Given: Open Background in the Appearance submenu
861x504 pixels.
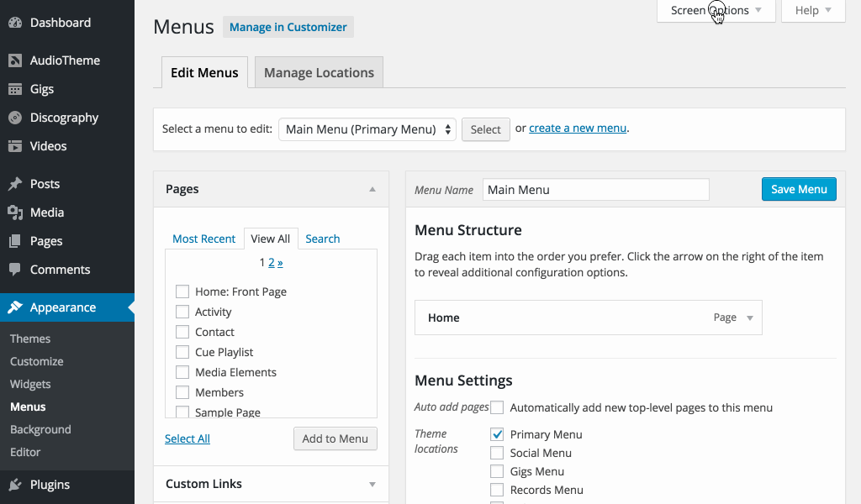Looking at the screenshot, I should pyautogui.click(x=40, y=429).
